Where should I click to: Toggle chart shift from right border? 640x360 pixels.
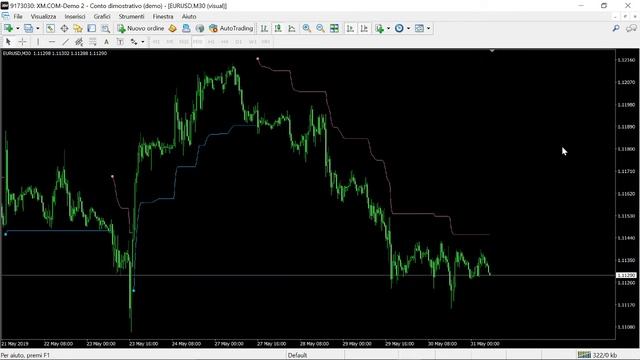(x=364, y=28)
